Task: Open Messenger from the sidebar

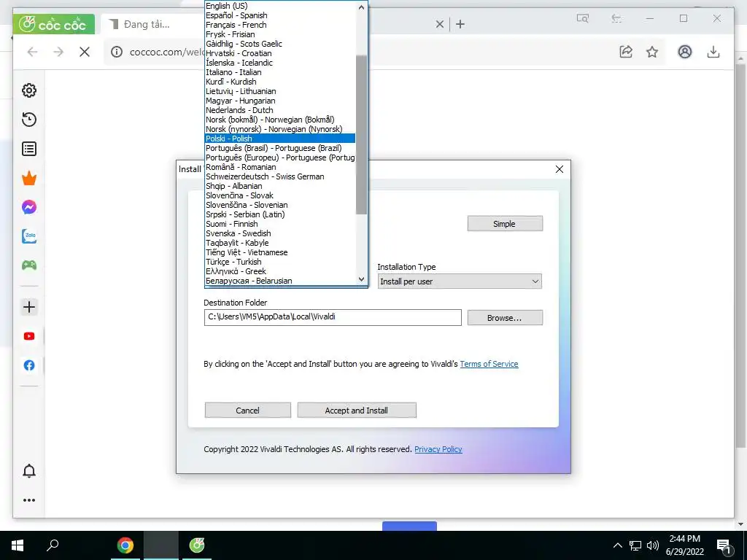Action: point(29,207)
